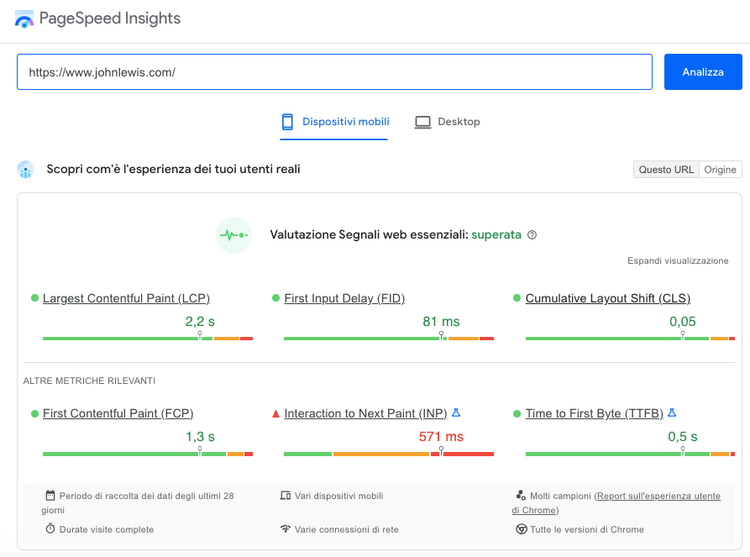Click the CLS distribution bar

point(630,338)
